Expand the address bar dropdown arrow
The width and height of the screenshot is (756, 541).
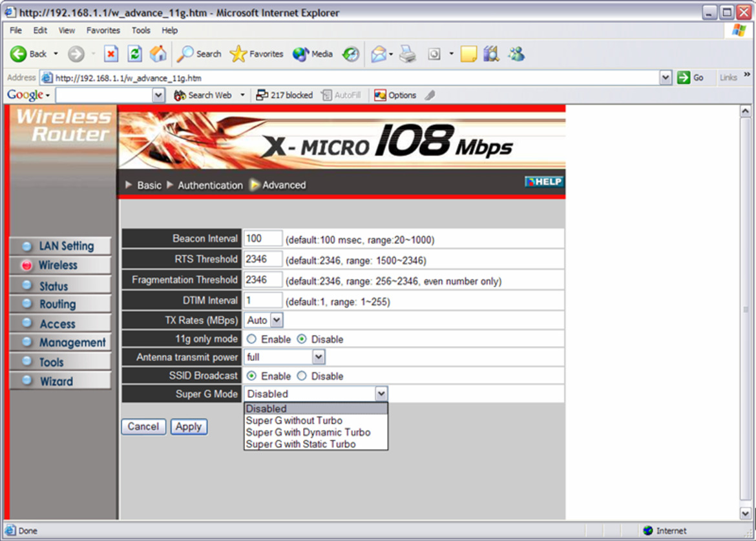click(x=666, y=77)
